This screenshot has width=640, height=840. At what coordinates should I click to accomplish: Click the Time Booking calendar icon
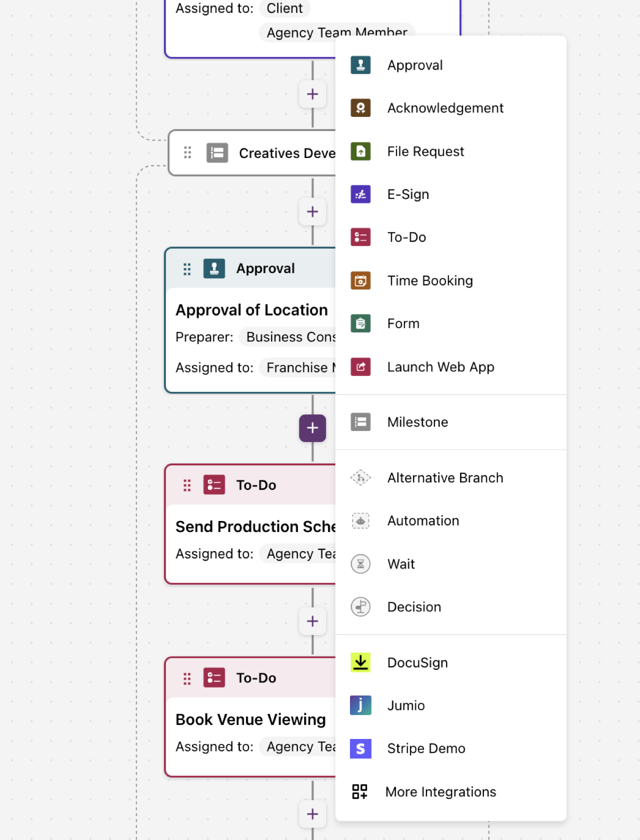360,280
